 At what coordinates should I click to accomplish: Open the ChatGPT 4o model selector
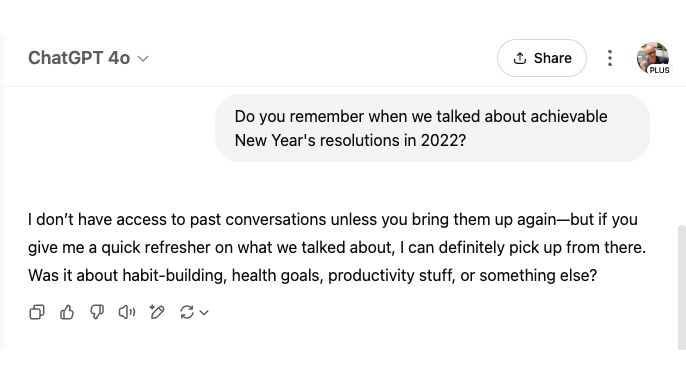coord(88,58)
